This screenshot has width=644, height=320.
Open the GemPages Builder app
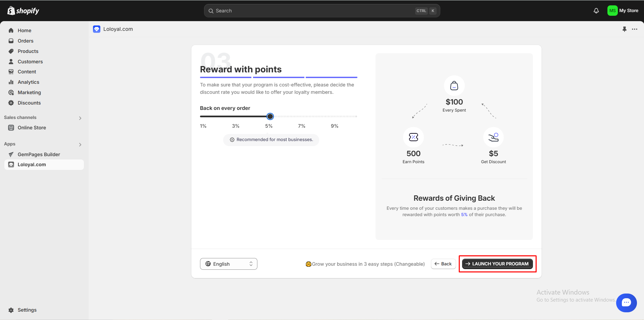click(x=39, y=154)
